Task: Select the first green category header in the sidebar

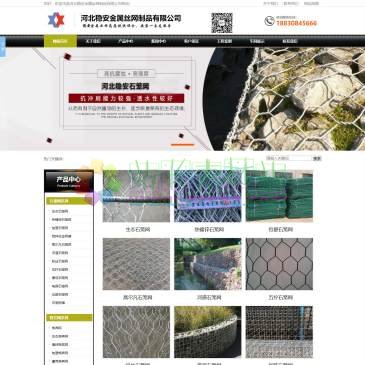Action: tap(69, 201)
